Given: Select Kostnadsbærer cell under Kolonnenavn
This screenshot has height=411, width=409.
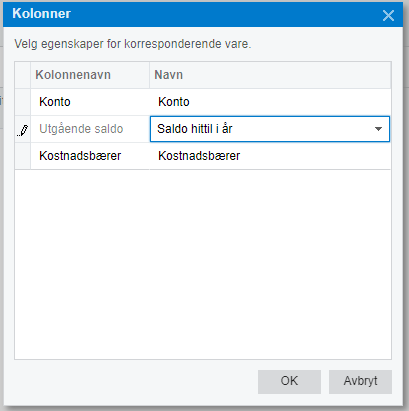Looking at the screenshot, I should point(90,156).
